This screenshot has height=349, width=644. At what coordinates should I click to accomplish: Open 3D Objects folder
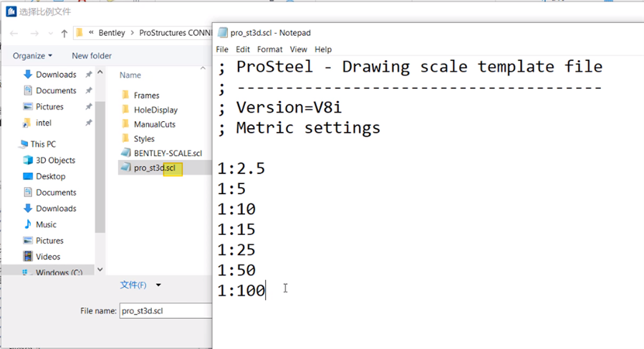(55, 160)
